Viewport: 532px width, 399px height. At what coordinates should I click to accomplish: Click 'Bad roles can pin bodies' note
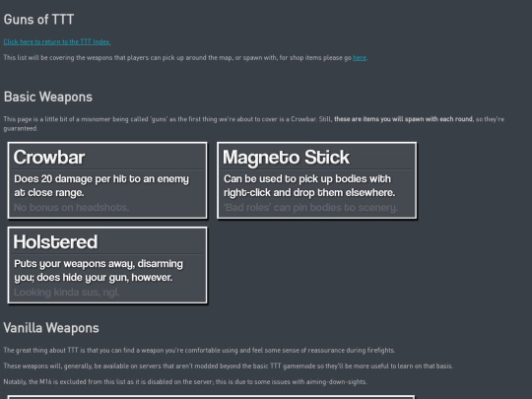[310, 207]
